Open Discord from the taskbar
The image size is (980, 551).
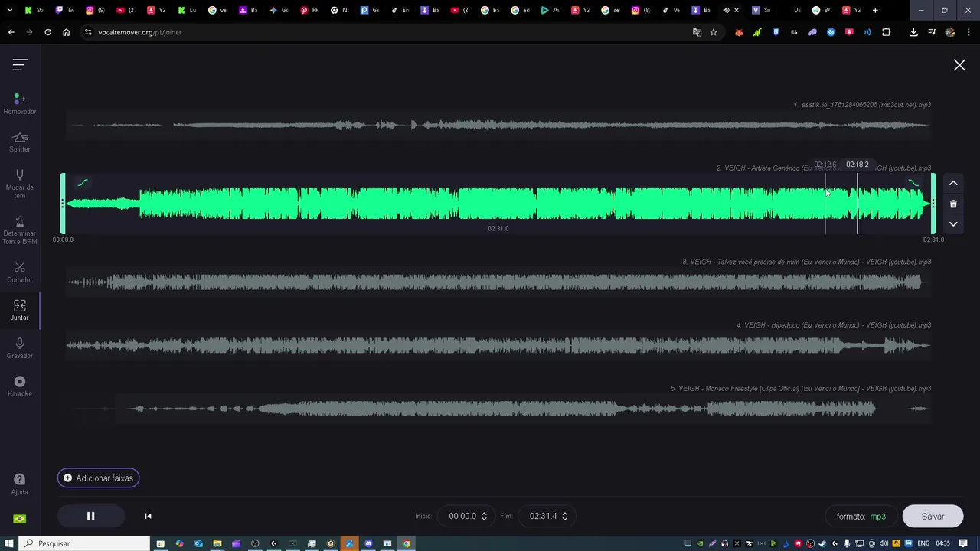[x=368, y=543]
